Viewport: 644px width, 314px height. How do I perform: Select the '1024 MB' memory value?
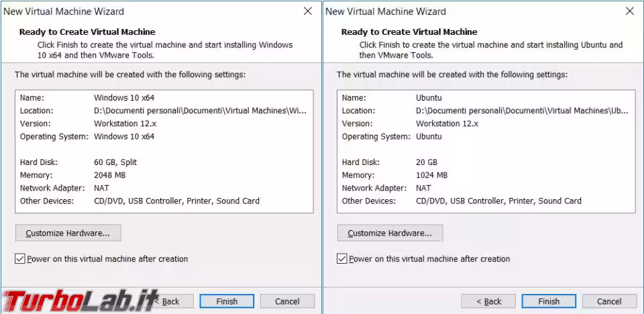tap(431, 175)
